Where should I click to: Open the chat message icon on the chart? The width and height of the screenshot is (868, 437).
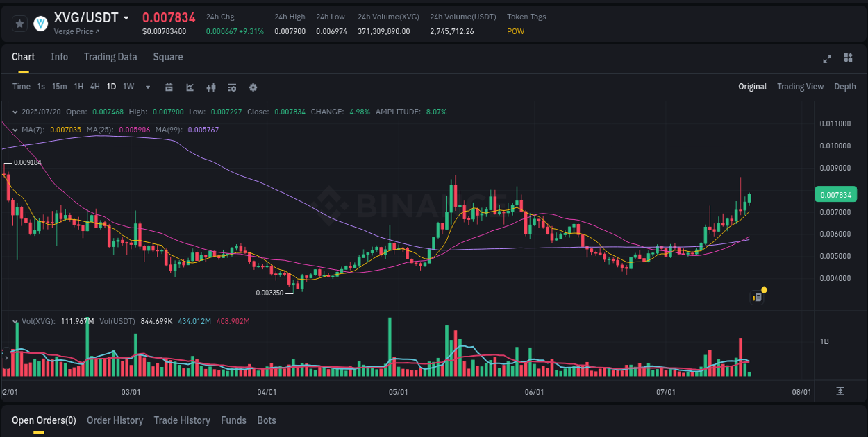[757, 296]
